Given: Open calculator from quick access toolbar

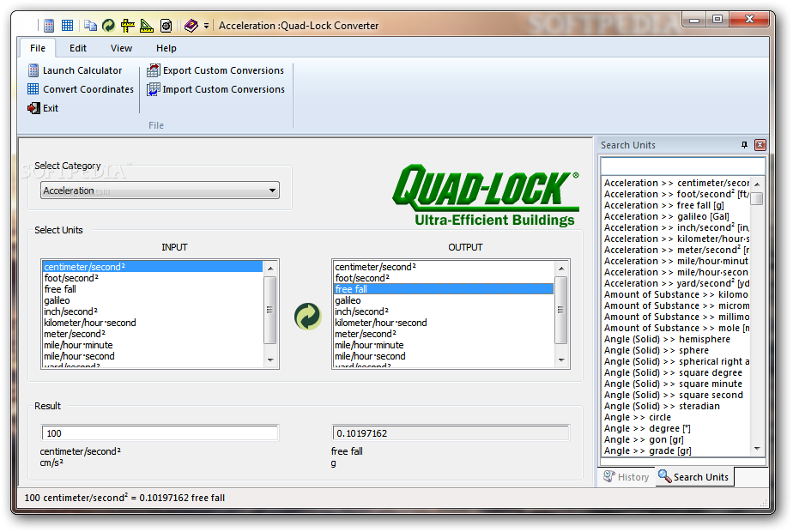Looking at the screenshot, I should [x=49, y=25].
